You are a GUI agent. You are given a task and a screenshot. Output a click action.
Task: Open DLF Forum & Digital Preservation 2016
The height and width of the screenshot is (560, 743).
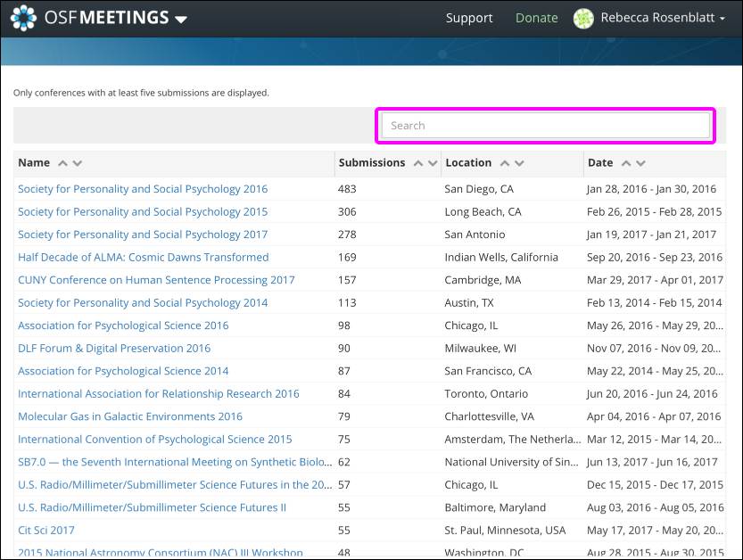(x=114, y=349)
